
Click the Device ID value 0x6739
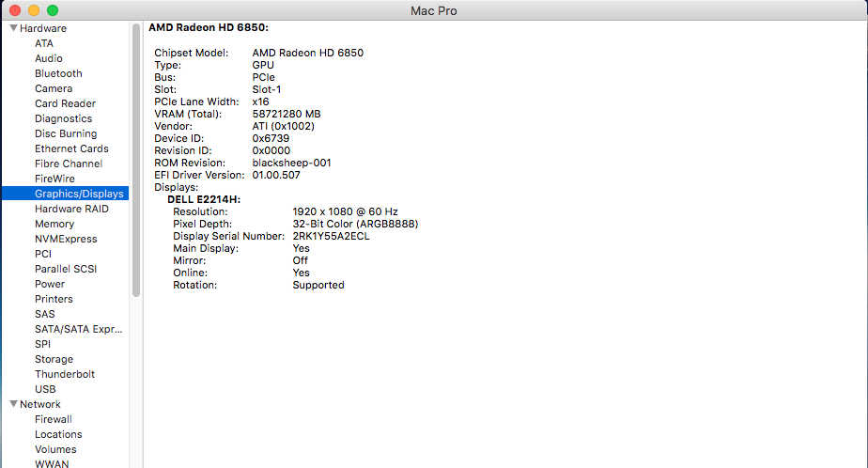tap(271, 138)
